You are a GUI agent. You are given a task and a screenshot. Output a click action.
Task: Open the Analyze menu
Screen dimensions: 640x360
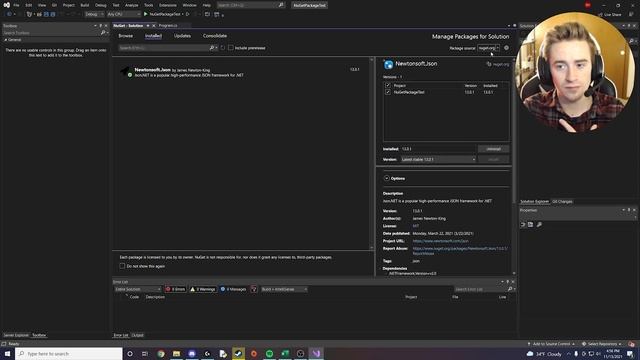[131, 5]
